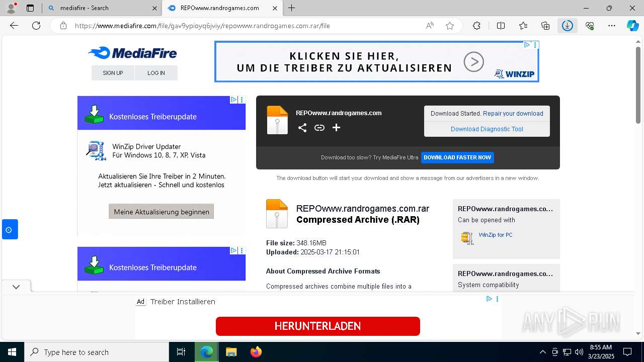
Task: Open the volume control in the tray
Action: tap(579, 352)
